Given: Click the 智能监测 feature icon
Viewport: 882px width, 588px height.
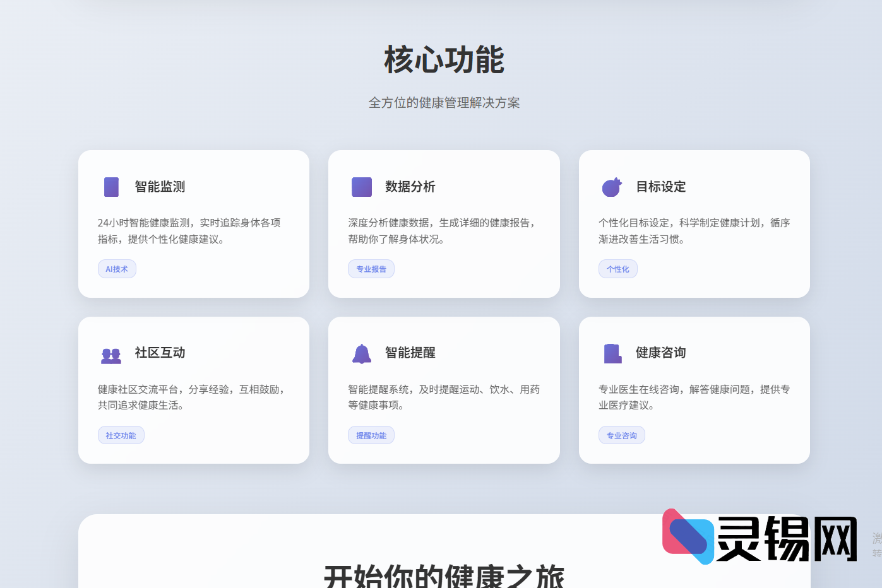Looking at the screenshot, I should [x=111, y=187].
